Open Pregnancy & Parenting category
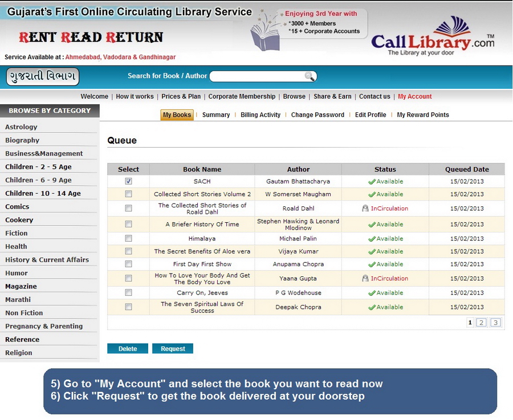The height and width of the screenshot is (420, 513). [x=44, y=326]
